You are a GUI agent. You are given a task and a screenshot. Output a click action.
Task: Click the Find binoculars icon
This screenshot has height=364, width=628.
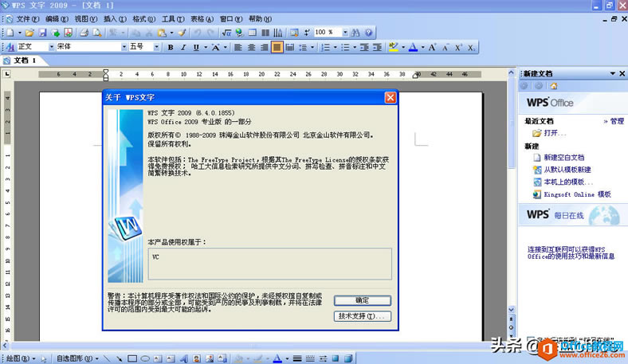[355, 33]
